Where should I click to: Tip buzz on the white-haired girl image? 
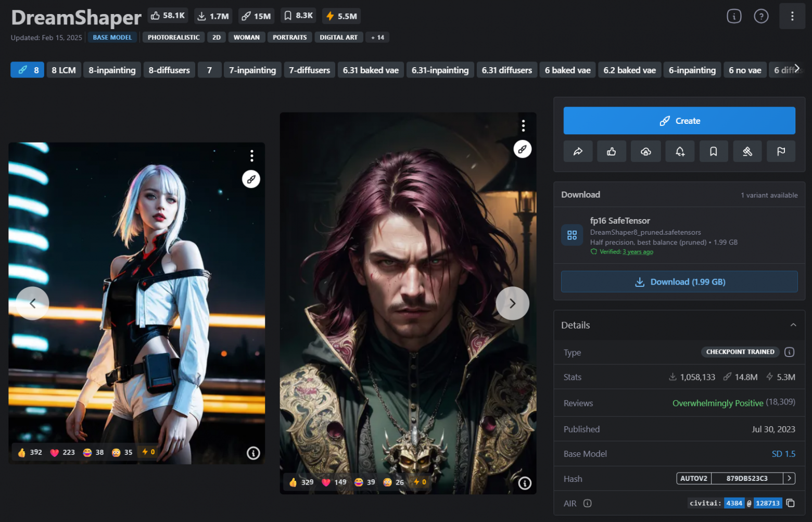pyautogui.click(x=148, y=452)
